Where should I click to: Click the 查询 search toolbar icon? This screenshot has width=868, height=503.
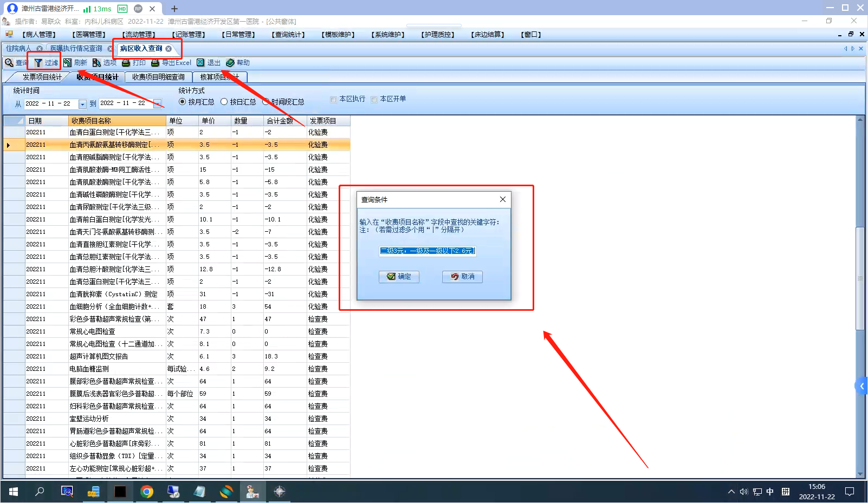click(x=9, y=63)
